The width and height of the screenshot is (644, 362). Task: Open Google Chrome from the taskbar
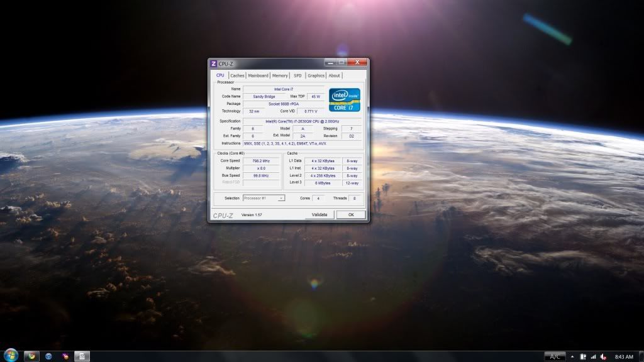(31, 356)
